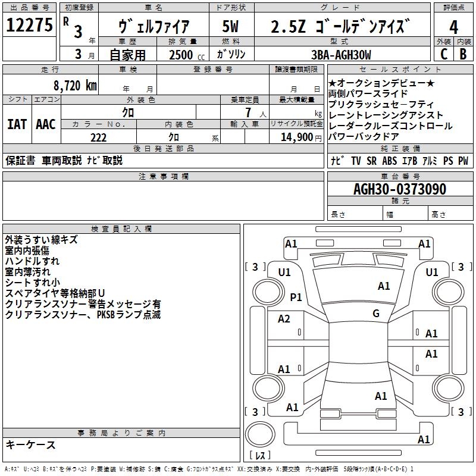Select the model code 3BA-AGH30W
The height and width of the screenshot is (476, 476).
pyautogui.click(x=341, y=55)
